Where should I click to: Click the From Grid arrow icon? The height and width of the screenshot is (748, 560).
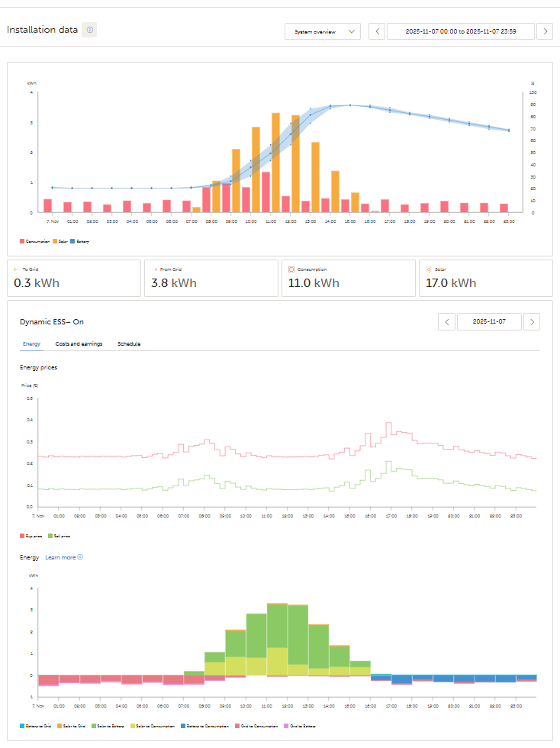pos(154,269)
